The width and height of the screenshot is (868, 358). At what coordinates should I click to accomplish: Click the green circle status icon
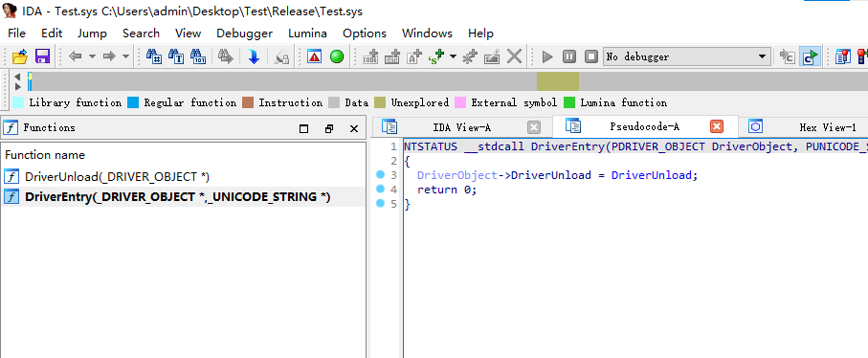click(x=337, y=56)
